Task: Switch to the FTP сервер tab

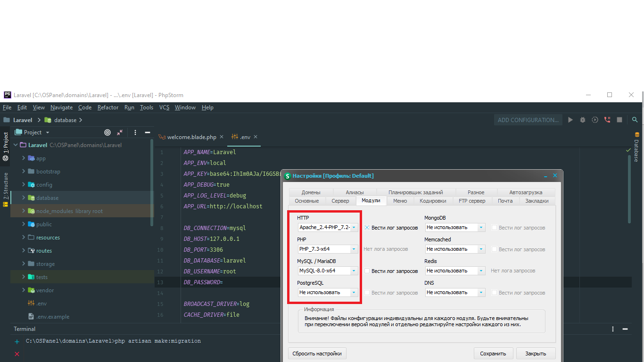Action: tap(472, 201)
